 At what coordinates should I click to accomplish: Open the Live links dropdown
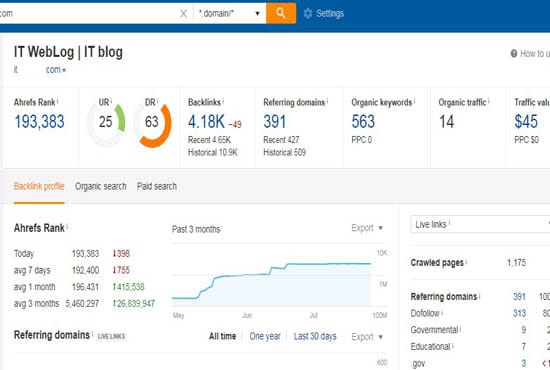(480, 224)
